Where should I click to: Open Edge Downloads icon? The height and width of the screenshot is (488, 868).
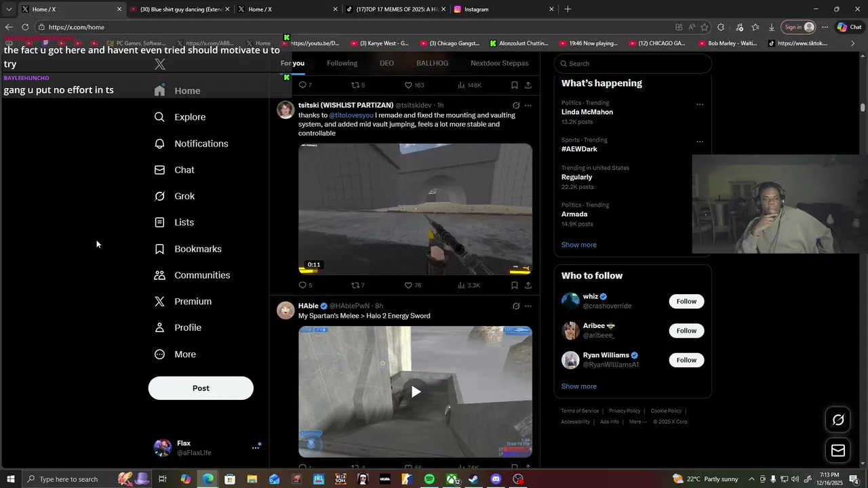[x=772, y=27]
